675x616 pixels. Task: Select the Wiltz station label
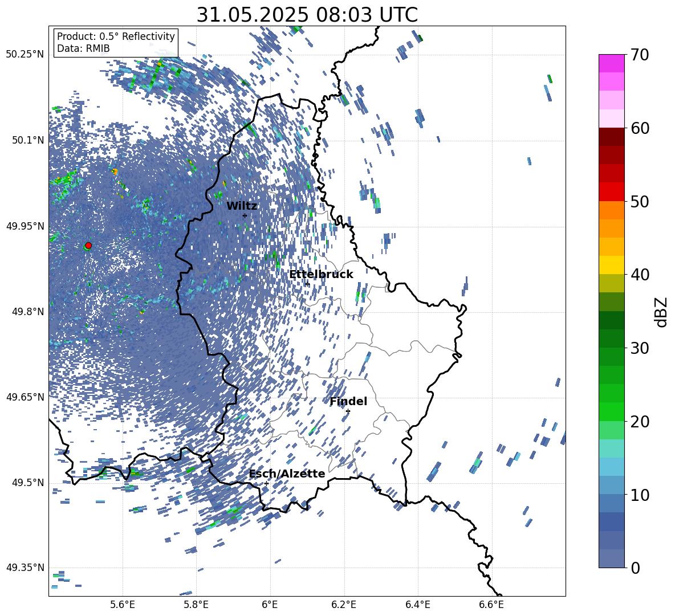pos(242,206)
